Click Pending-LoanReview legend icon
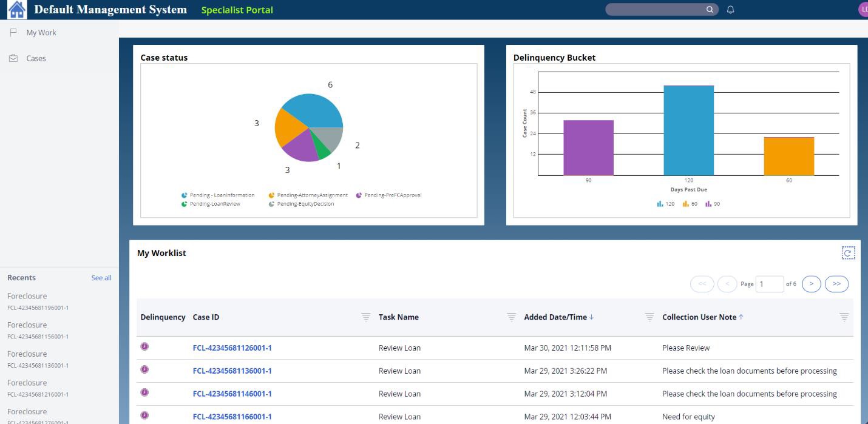 click(x=184, y=204)
